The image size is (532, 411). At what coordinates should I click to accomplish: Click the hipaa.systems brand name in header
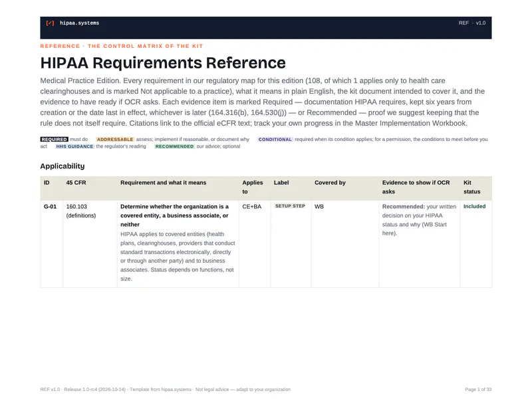tap(79, 23)
